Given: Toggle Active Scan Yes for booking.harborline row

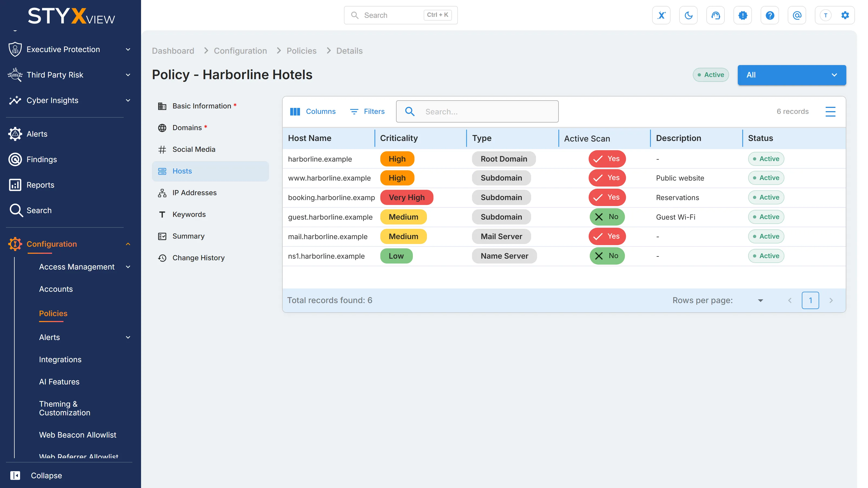Looking at the screenshot, I should click(x=607, y=197).
